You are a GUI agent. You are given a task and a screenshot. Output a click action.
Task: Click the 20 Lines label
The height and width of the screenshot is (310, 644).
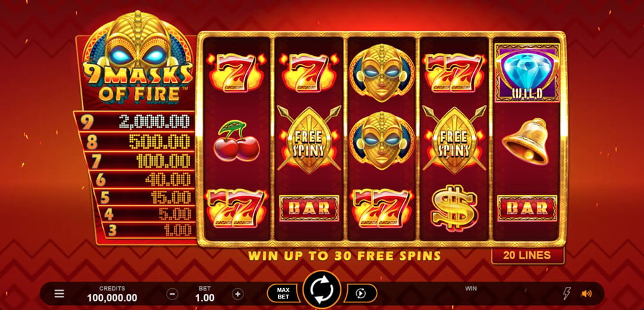tap(528, 255)
